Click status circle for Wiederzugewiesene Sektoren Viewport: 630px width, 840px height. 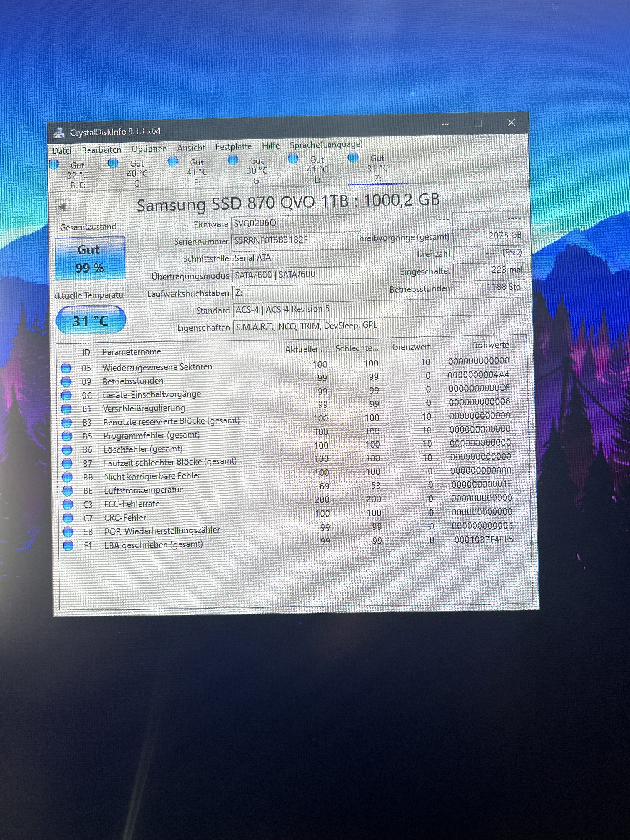click(66, 368)
